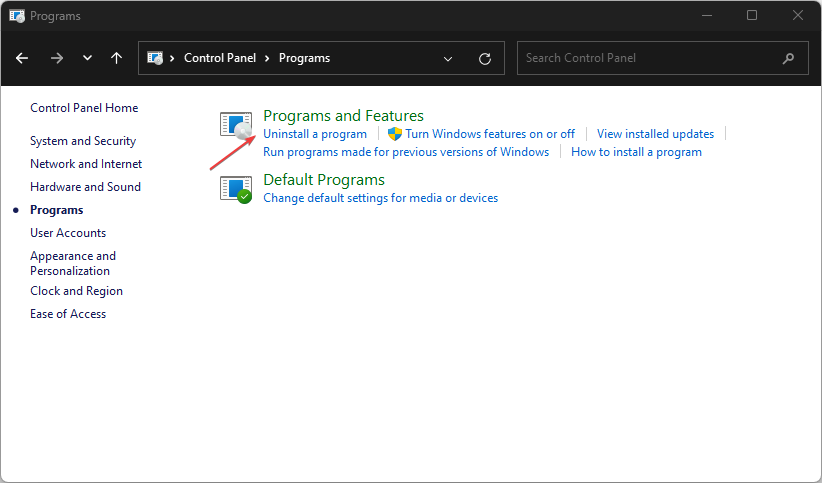The width and height of the screenshot is (822, 483).
Task: Refresh the Programs page
Action: 485,59
